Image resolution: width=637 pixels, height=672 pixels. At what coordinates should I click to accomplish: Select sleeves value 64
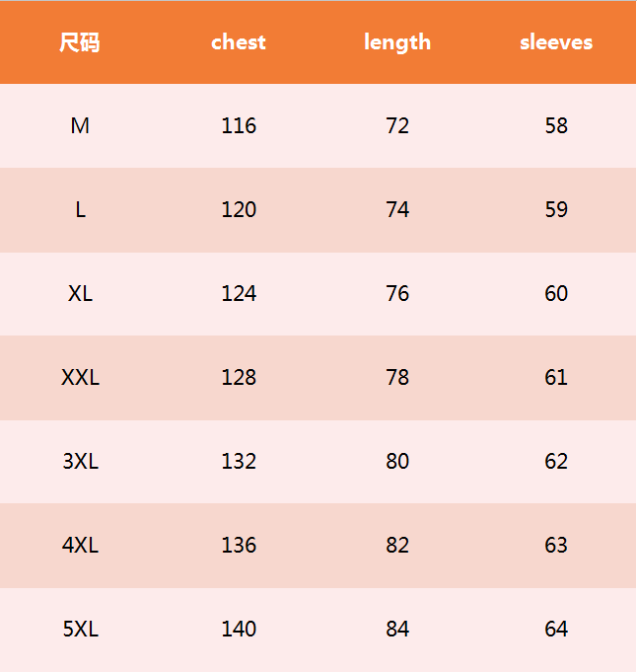tap(556, 630)
